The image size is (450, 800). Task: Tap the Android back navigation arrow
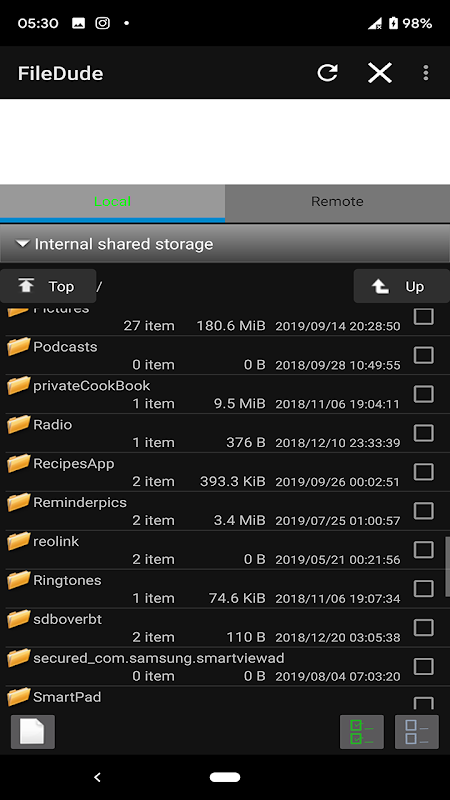(97, 777)
